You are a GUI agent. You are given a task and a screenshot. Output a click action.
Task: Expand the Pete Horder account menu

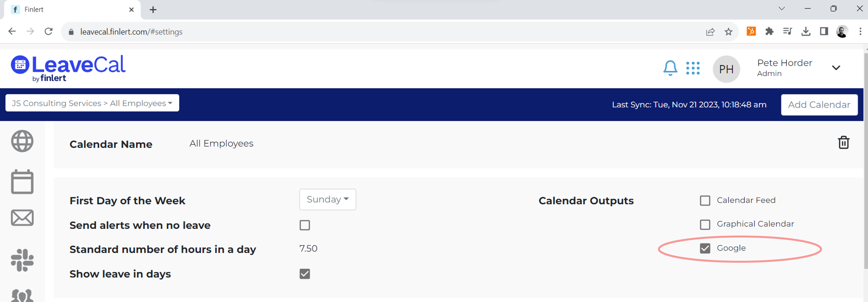836,68
